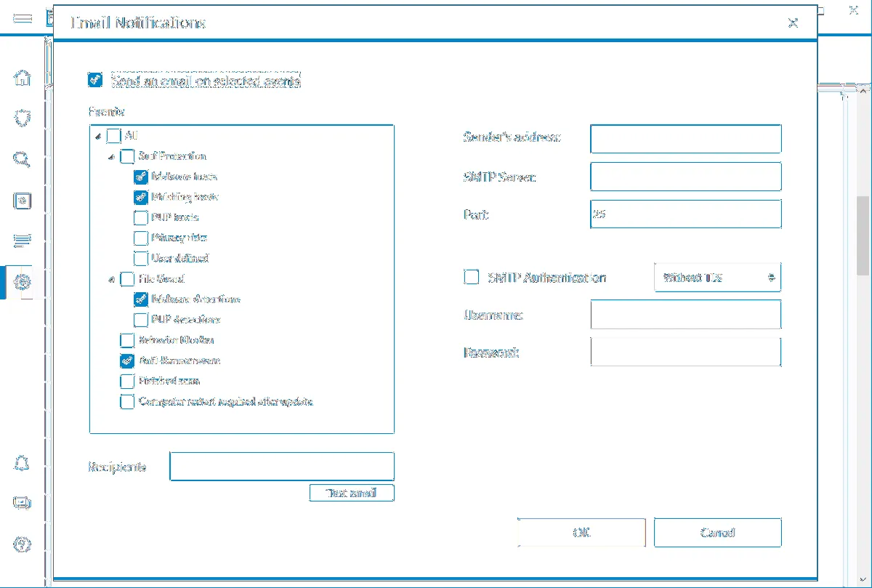Uncheck the Malware detections checkbox
Screen dimensions: 872x588
141,299
